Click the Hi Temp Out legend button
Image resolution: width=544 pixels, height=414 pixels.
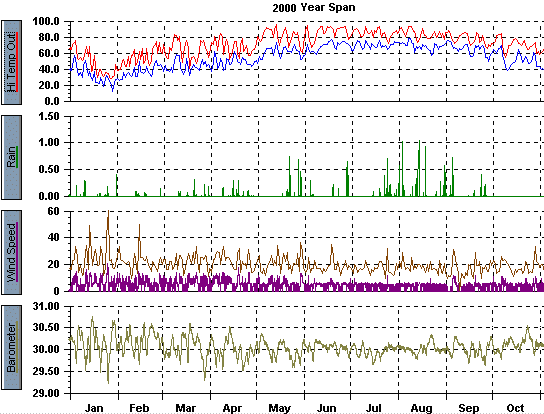tap(12, 62)
